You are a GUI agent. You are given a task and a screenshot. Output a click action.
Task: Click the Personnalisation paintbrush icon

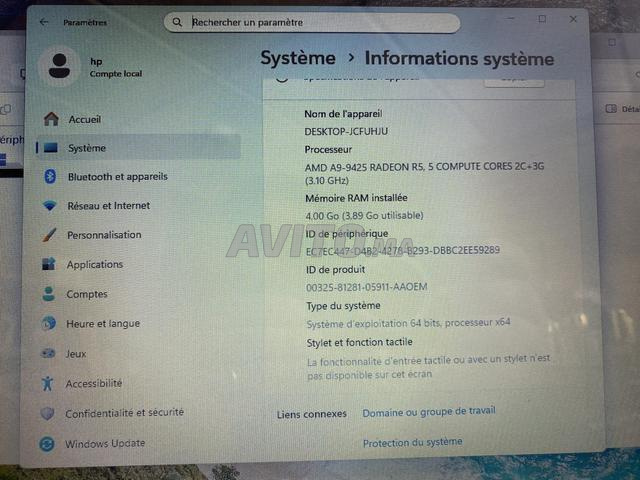click(x=49, y=235)
